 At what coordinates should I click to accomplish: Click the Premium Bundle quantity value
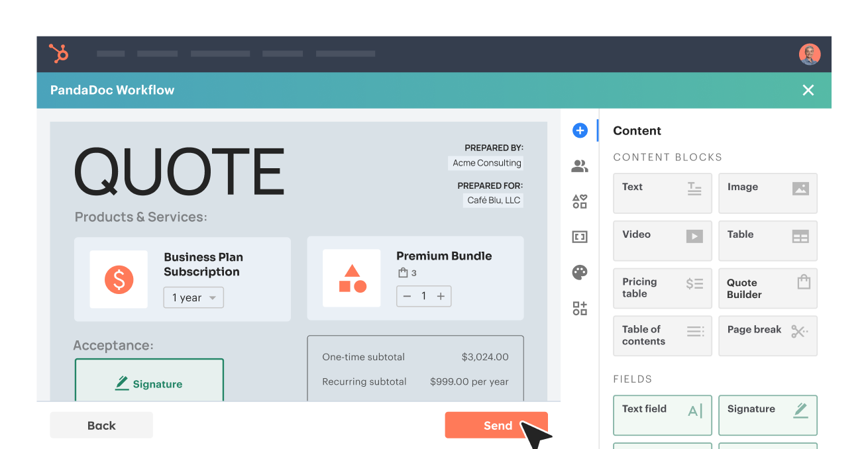click(x=424, y=296)
